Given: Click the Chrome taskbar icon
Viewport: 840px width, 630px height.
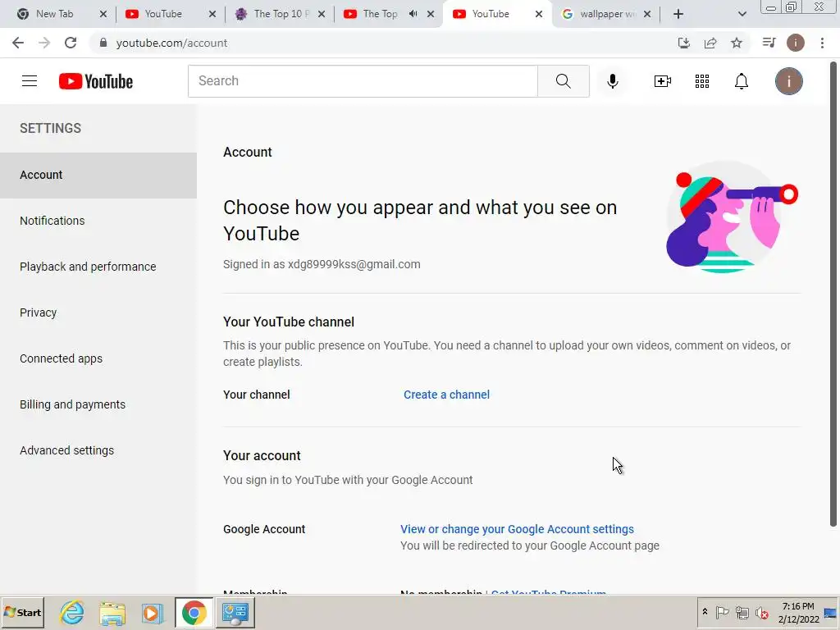Looking at the screenshot, I should click(194, 613).
